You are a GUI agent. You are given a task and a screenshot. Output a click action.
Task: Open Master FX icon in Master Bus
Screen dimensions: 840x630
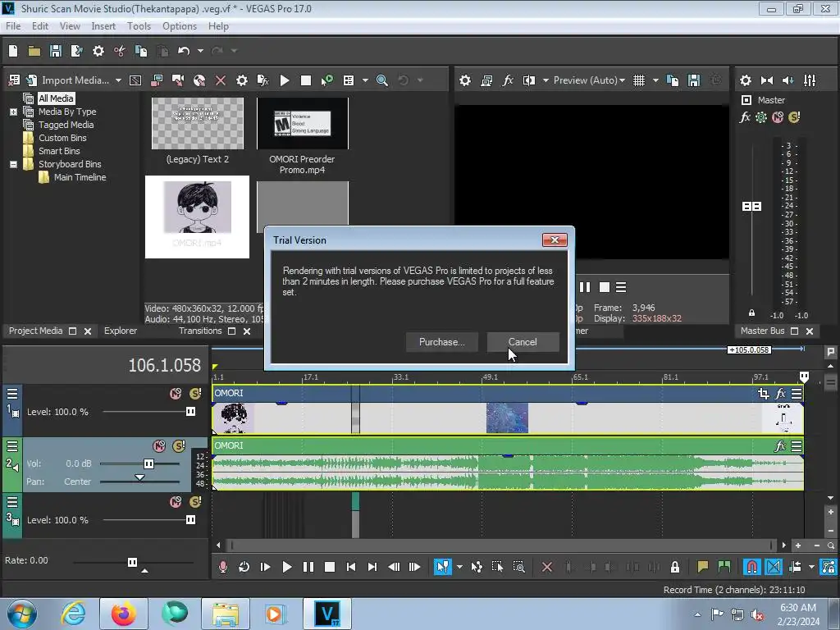pos(745,117)
